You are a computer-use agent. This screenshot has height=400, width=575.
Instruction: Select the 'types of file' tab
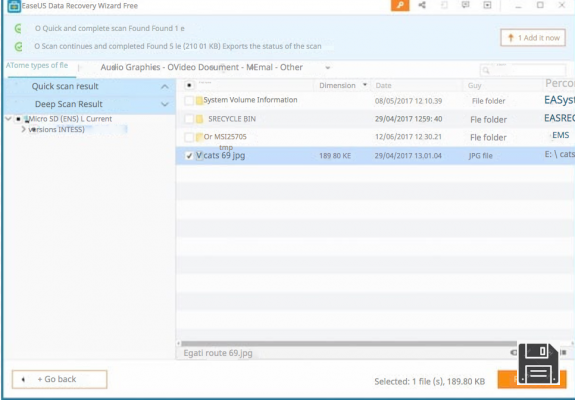(37, 66)
